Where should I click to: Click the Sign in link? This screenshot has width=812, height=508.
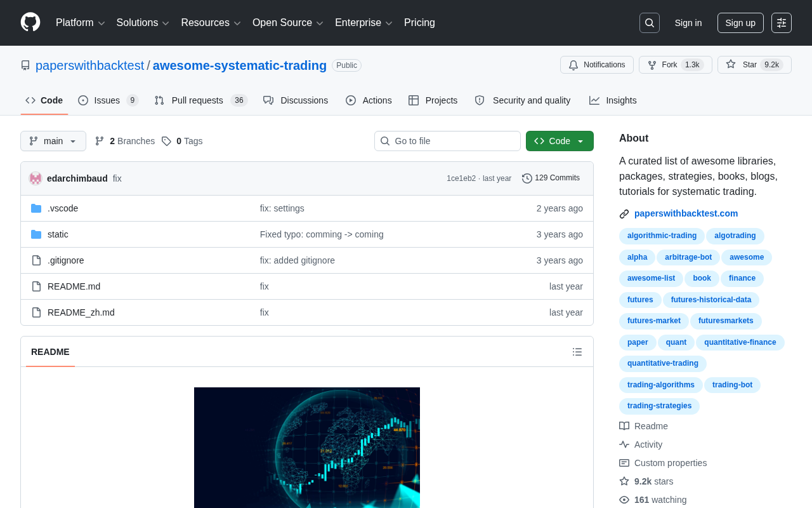[688, 23]
